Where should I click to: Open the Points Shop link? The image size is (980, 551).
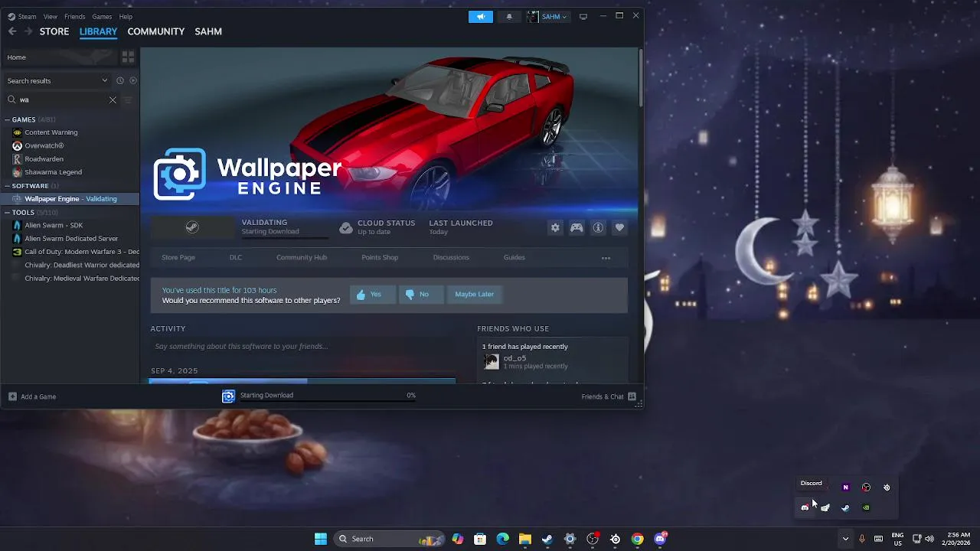380,257
